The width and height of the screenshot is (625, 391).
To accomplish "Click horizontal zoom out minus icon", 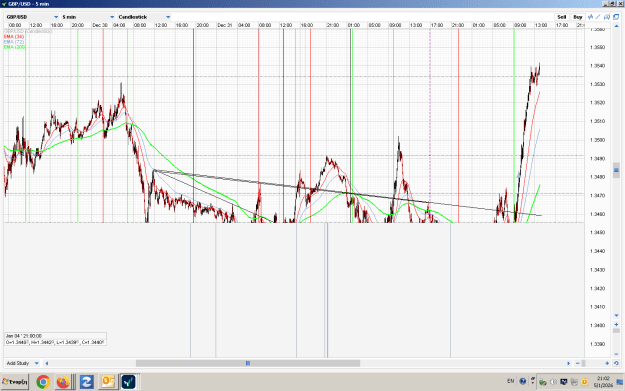I will 578,363.
